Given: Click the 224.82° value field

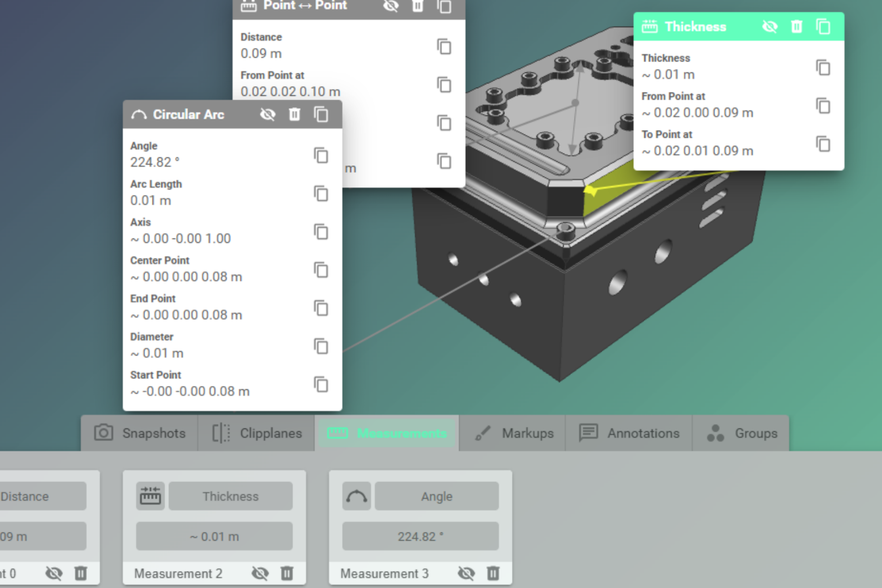Looking at the screenshot, I should [x=420, y=536].
